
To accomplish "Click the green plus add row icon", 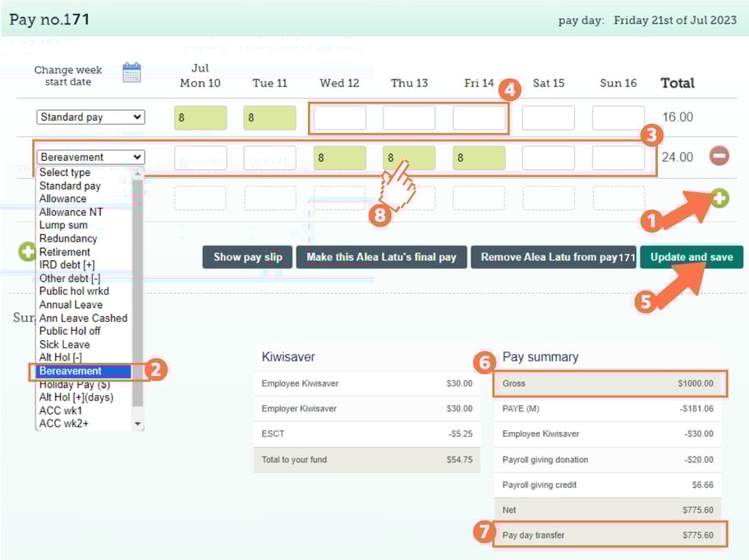I will 719,198.
